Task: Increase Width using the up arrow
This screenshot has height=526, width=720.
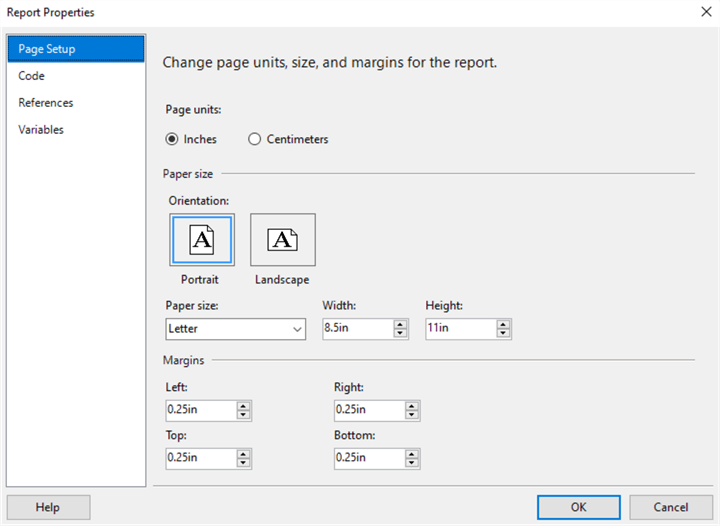Action: [401, 324]
